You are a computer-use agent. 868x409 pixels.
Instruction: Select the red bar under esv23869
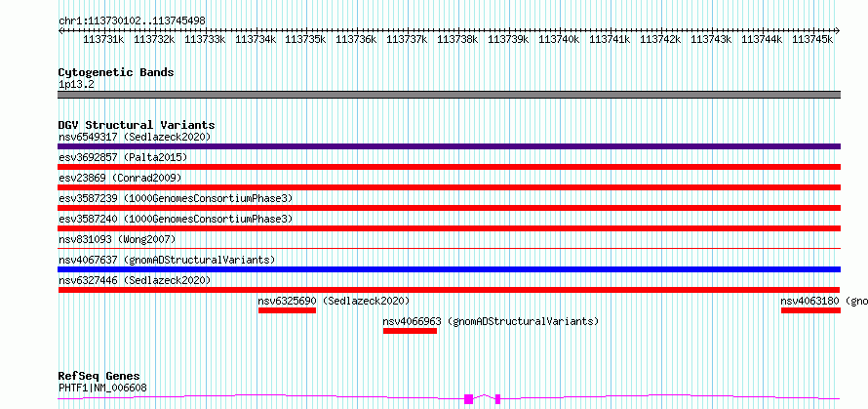click(x=449, y=187)
